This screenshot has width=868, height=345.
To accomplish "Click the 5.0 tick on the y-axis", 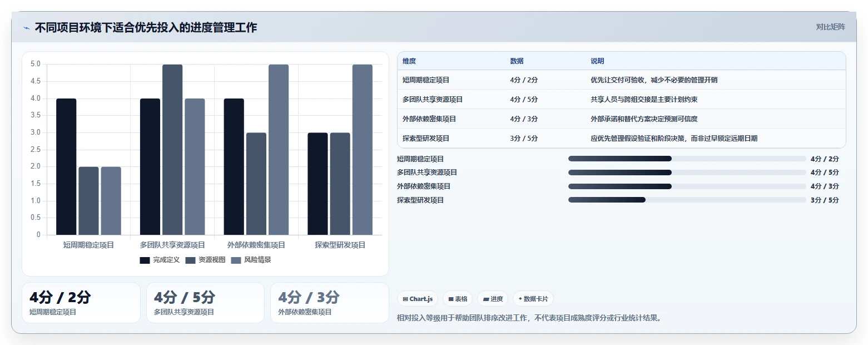I will (x=36, y=64).
